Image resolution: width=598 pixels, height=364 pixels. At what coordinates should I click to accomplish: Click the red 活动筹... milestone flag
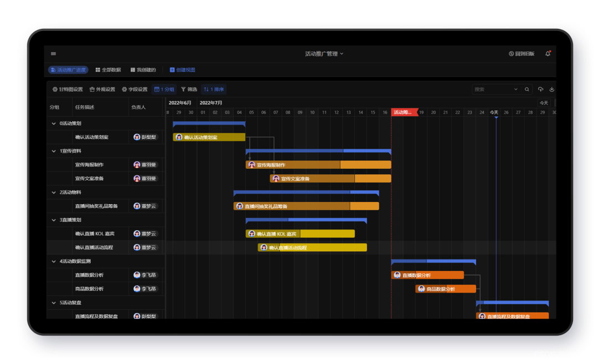click(404, 112)
